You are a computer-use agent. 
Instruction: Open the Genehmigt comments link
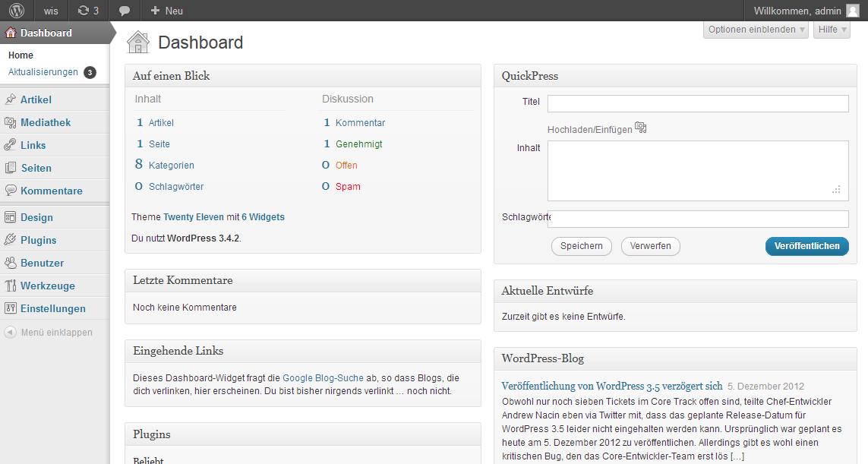[x=358, y=144]
